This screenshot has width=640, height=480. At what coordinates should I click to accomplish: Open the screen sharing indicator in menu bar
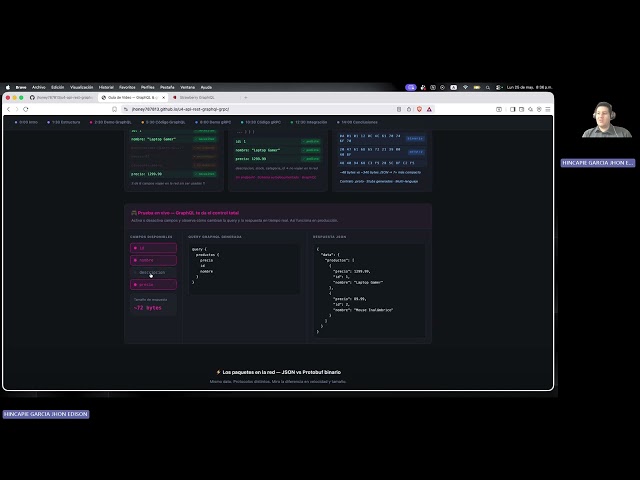pyautogui.click(x=411, y=87)
